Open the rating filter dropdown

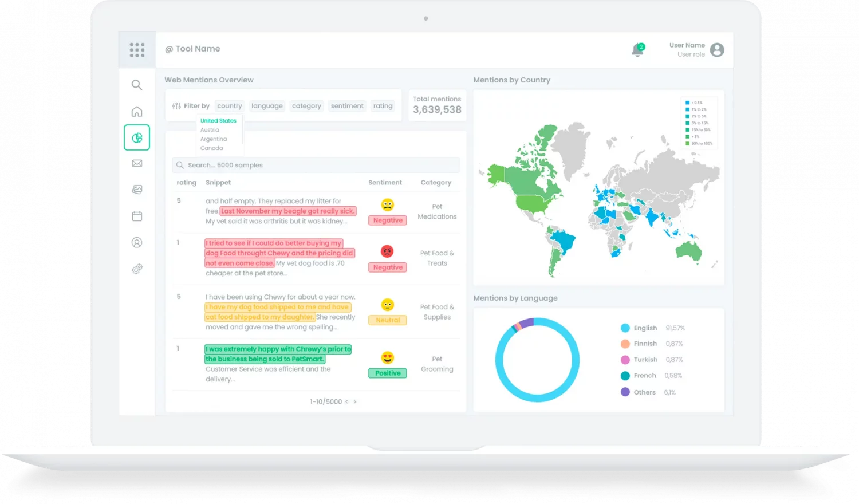(x=383, y=106)
